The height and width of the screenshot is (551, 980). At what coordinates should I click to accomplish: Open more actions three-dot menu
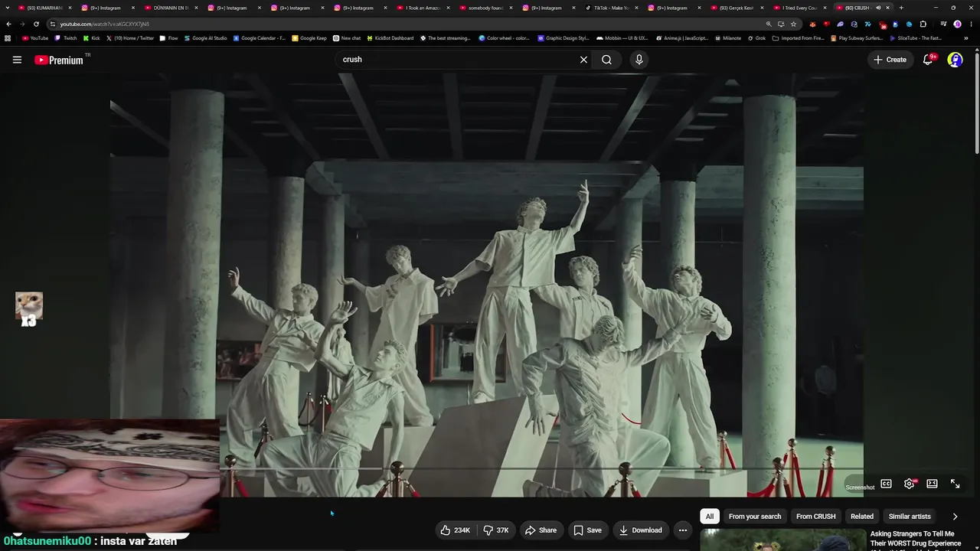click(x=683, y=530)
